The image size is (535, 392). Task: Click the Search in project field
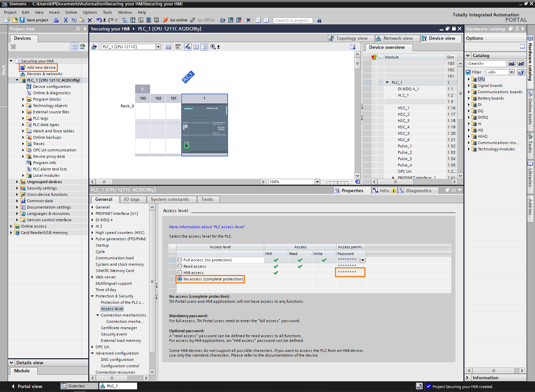[293, 20]
